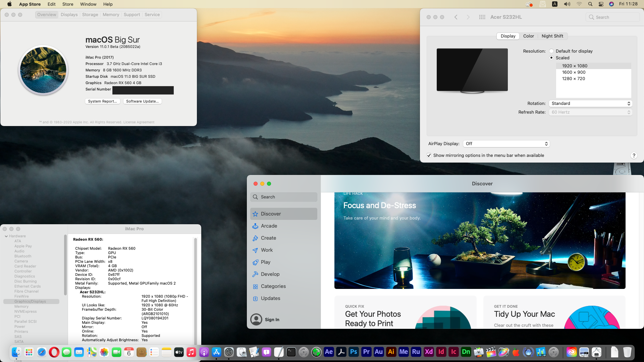
Task: Open License Agreement link
Action: (x=139, y=122)
